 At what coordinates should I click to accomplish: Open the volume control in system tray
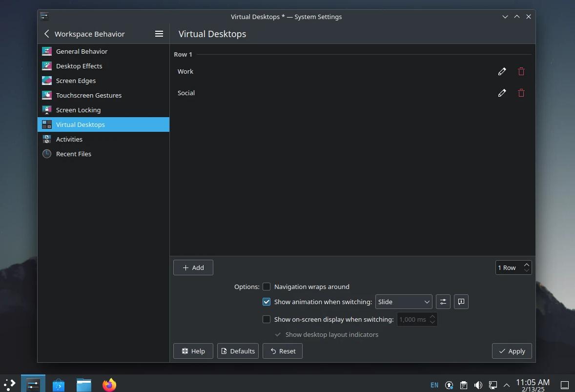478,385
